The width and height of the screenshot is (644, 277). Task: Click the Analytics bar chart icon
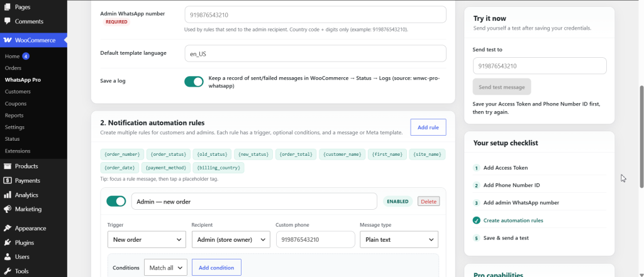pyautogui.click(x=8, y=195)
